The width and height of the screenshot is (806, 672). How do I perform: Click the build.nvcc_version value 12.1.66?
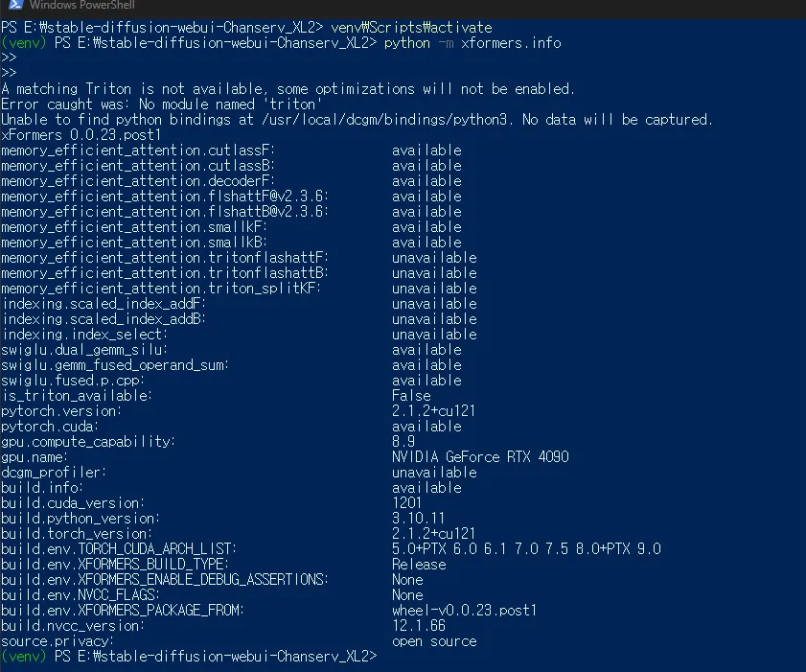point(419,625)
